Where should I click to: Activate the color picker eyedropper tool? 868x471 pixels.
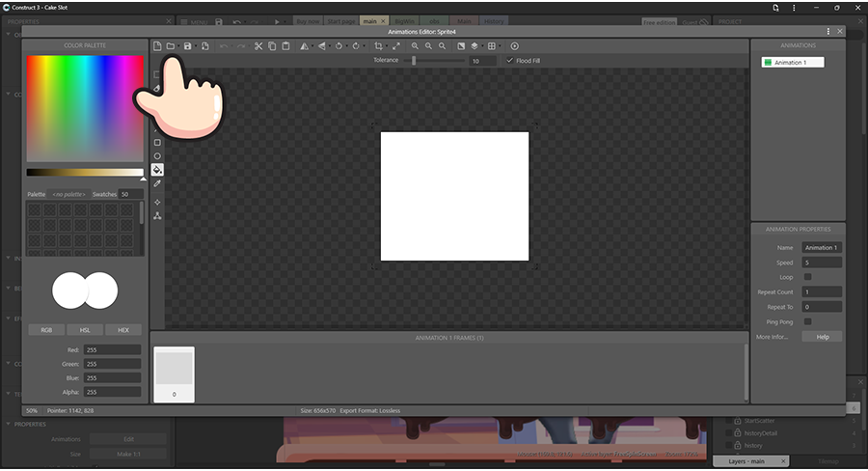click(x=157, y=182)
